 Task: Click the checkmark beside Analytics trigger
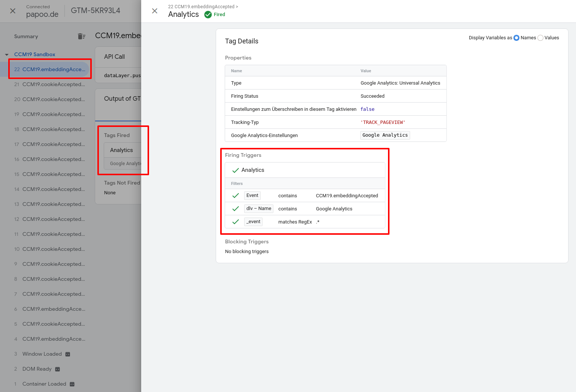236,170
